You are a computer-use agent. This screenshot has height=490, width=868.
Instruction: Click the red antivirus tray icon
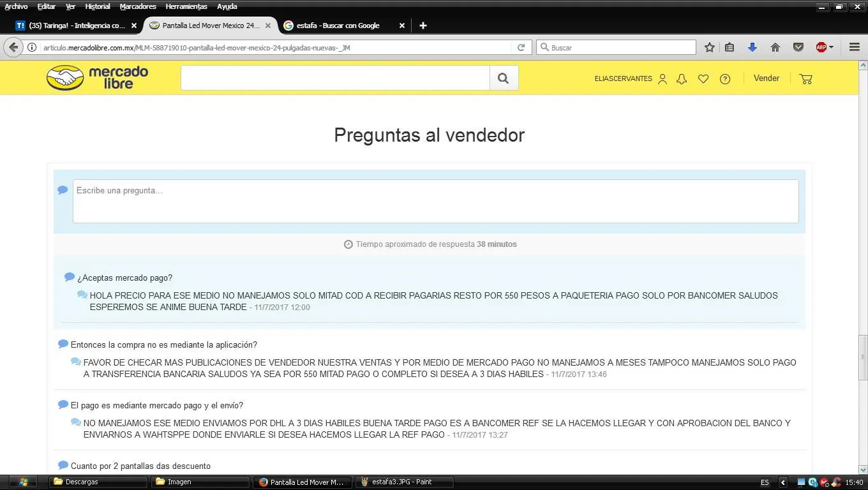(824, 482)
